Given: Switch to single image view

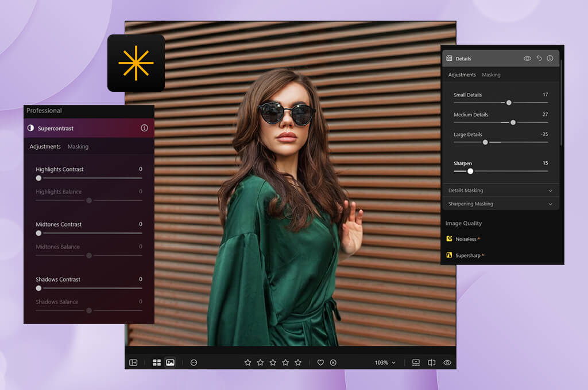Looking at the screenshot, I should 170,362.
